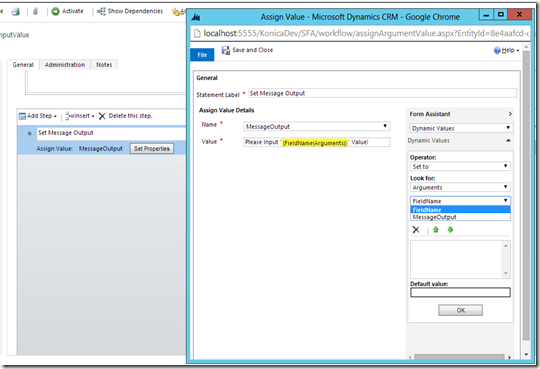Switch to the Notes tab
540x369 pixels.
point(104,65)
